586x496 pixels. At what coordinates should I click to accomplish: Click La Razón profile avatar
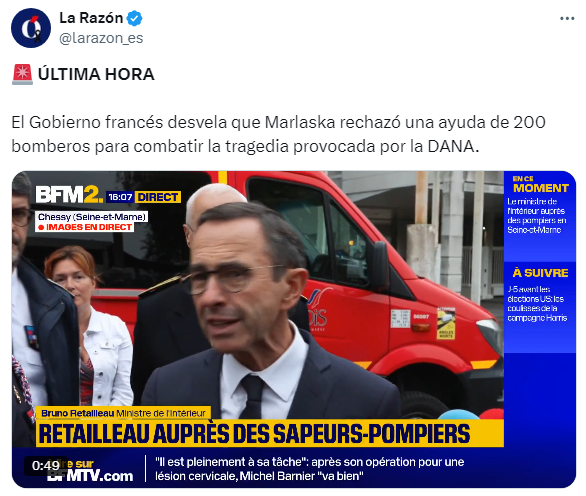tap(31, 28)
